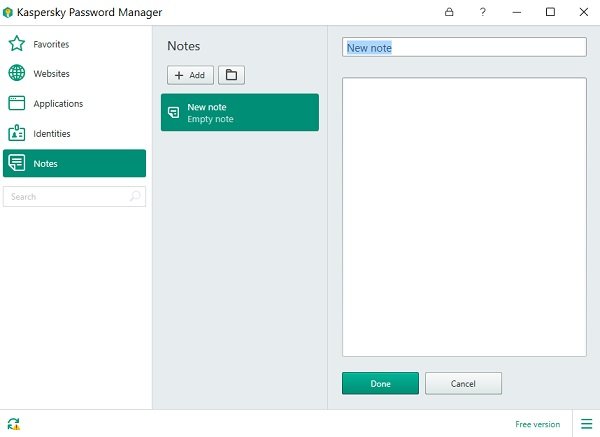
Task: Go to Websites section
Action: [51, 73]
